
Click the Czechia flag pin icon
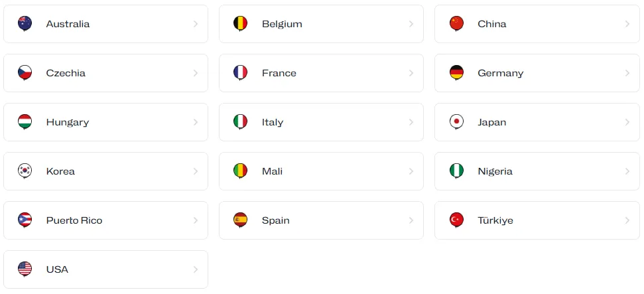[25, 73]
